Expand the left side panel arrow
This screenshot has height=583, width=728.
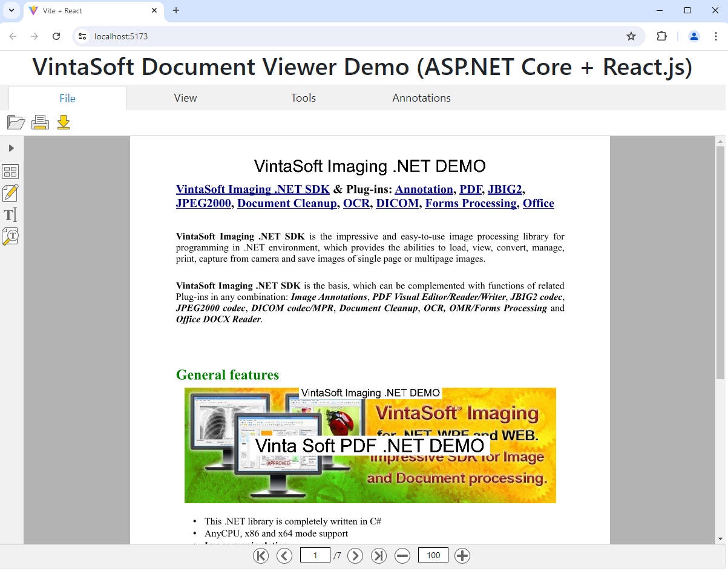11,148
